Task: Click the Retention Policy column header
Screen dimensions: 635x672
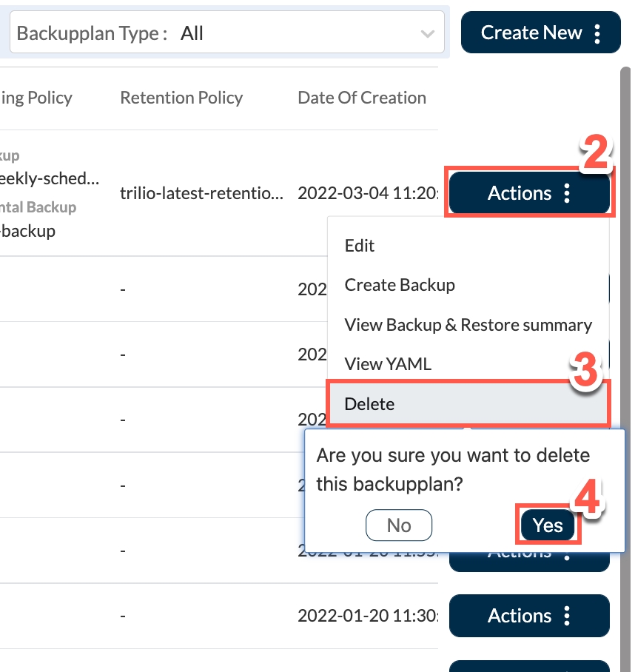Action: coord(181,98)
